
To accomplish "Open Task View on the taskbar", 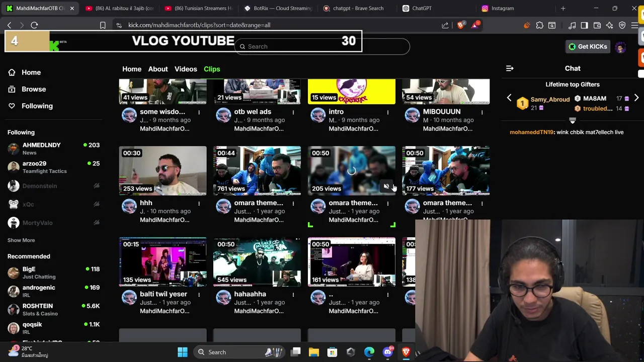I will pyautogui.click(x=296, y=352).
